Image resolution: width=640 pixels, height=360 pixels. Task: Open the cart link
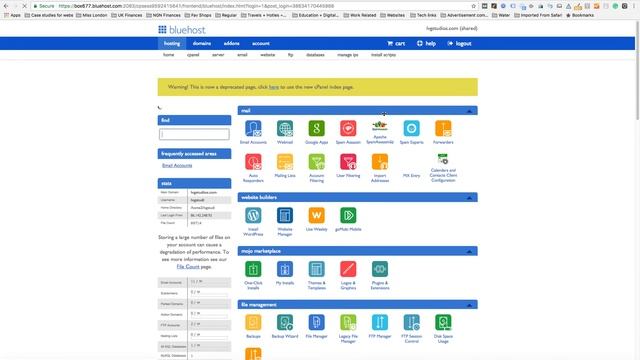click(396, 43)
